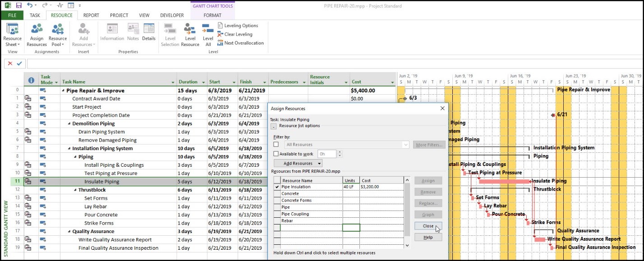Click the Level Resource icon
The width and height of the screenshot is (644, 261).
190,35
